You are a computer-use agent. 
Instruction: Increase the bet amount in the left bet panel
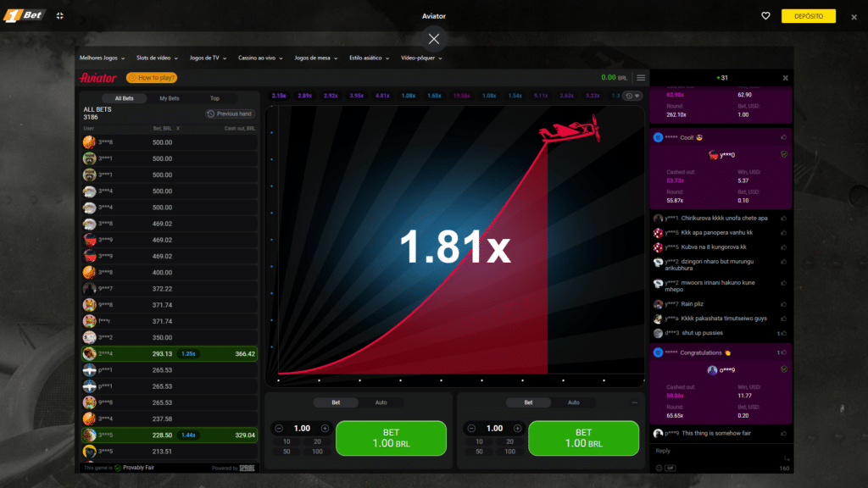(x=325, y=428)
